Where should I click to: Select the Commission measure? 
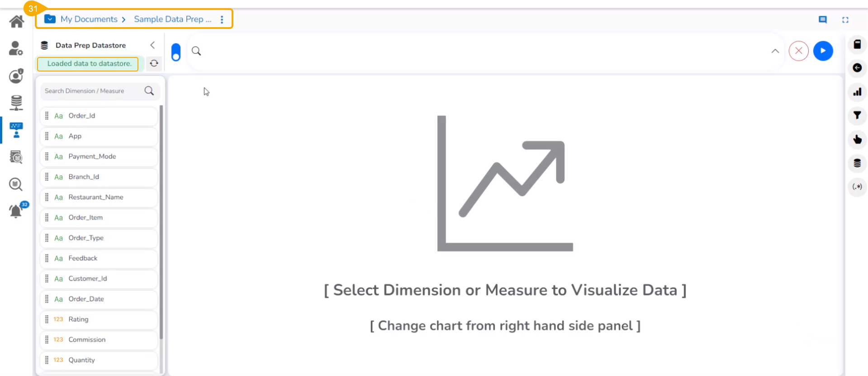click(x=87, y=340)
